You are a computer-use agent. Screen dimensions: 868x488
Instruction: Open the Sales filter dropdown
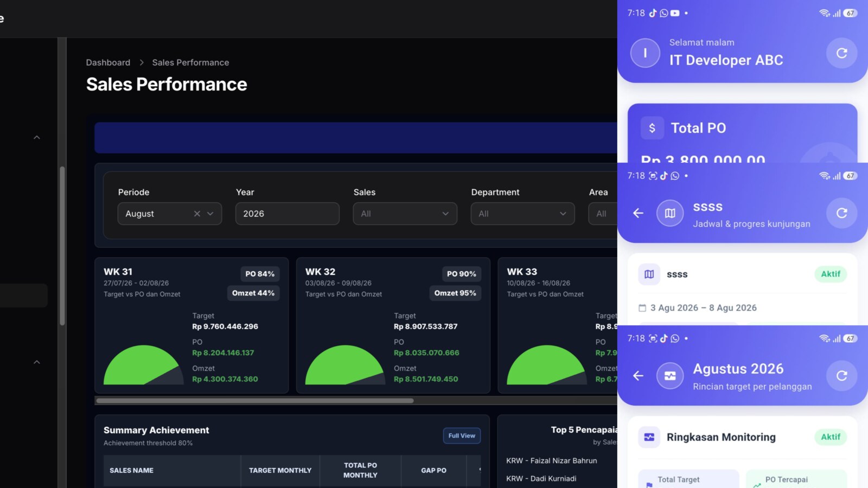click(405, 214)
